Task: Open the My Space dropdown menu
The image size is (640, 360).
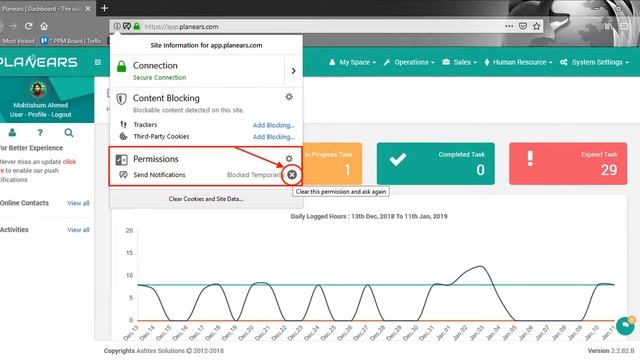Action: pyautogui.click(x=353, y=62)
